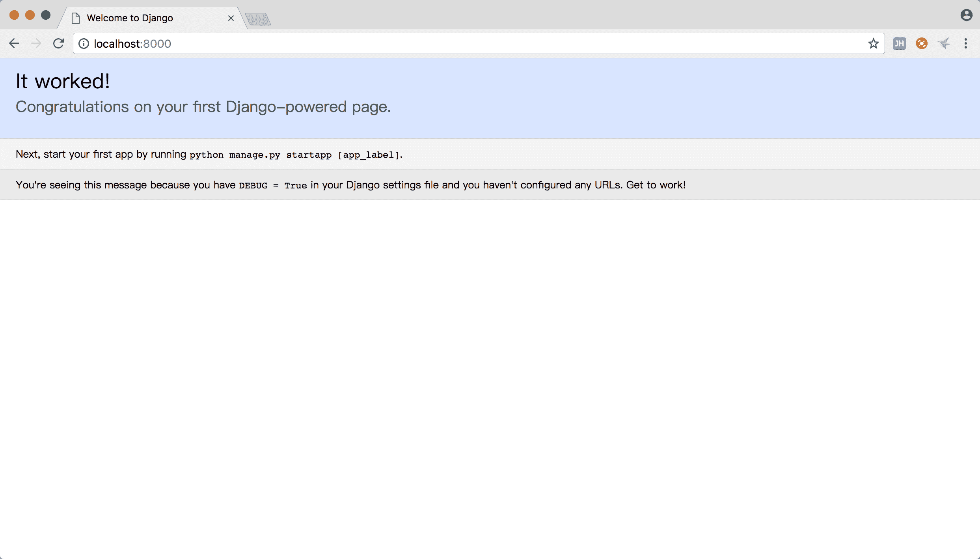Close the Welcome to Django tab
Viewport: 980px width, 559px height.
pyautogui.click(x=231, y=18)
